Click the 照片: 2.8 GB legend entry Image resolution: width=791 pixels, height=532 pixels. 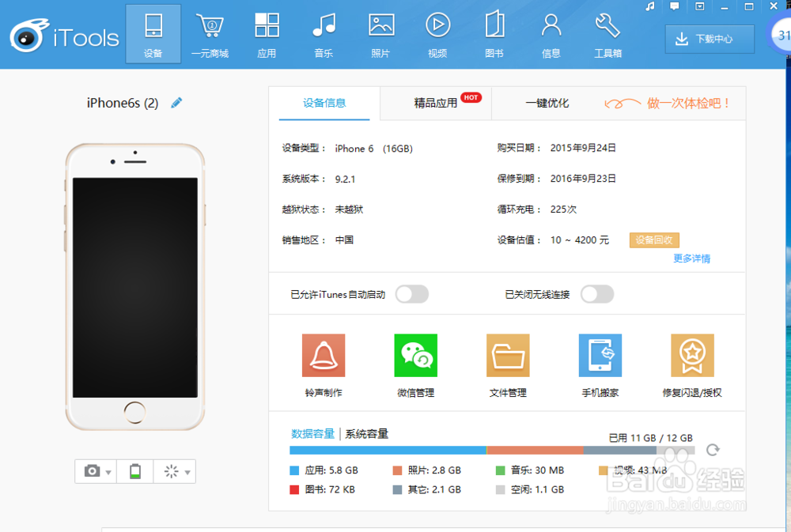(x=427, y=470)
